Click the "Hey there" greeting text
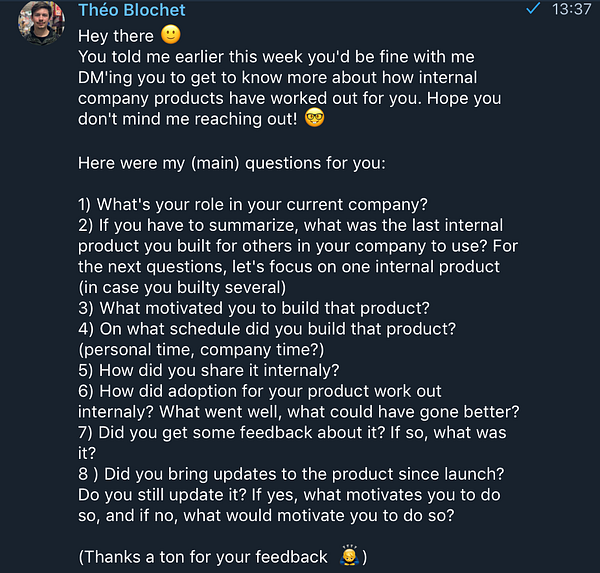Image resolution: width=600 pixels, height=573 pixels. (x=116, y=36)
